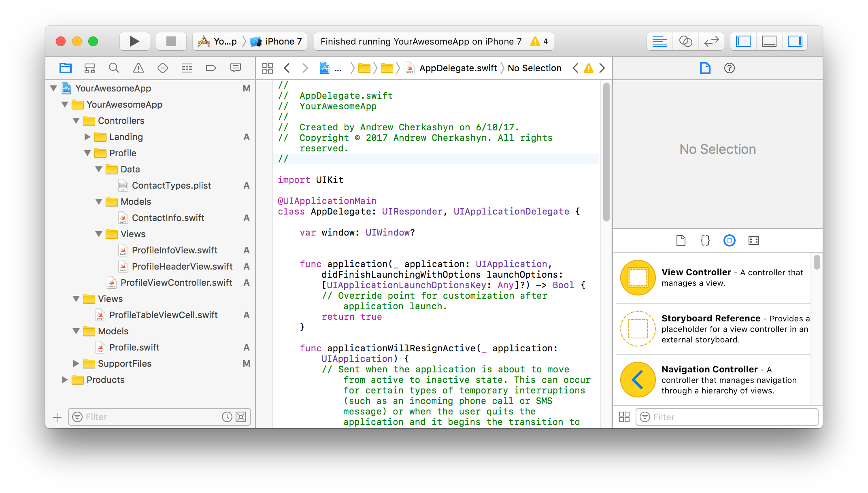Collapse the Profile folder
The height and width of the screenshot is (493, 868).
click(x=87, y=153)
